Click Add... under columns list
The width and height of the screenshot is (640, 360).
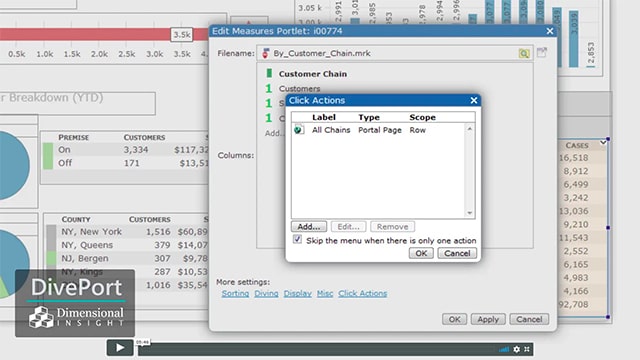(x=274, y=133)
